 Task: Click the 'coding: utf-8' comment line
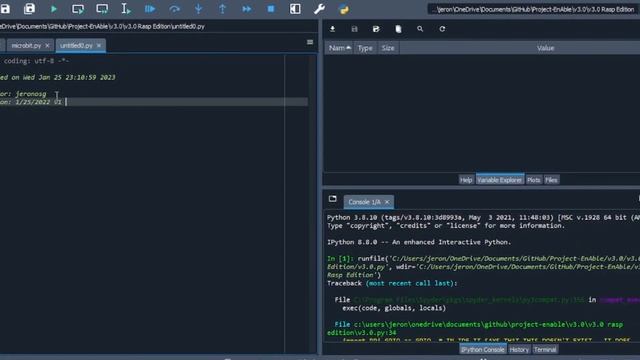pos(36,61)
